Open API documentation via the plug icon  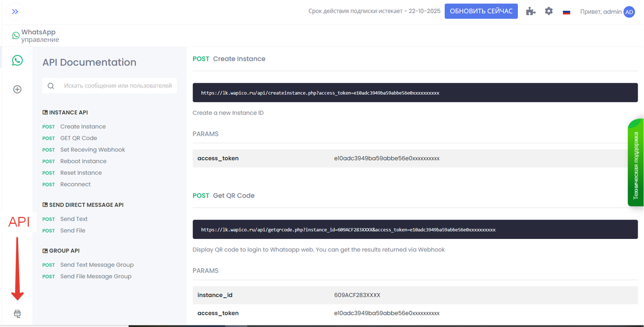(17, 313)
